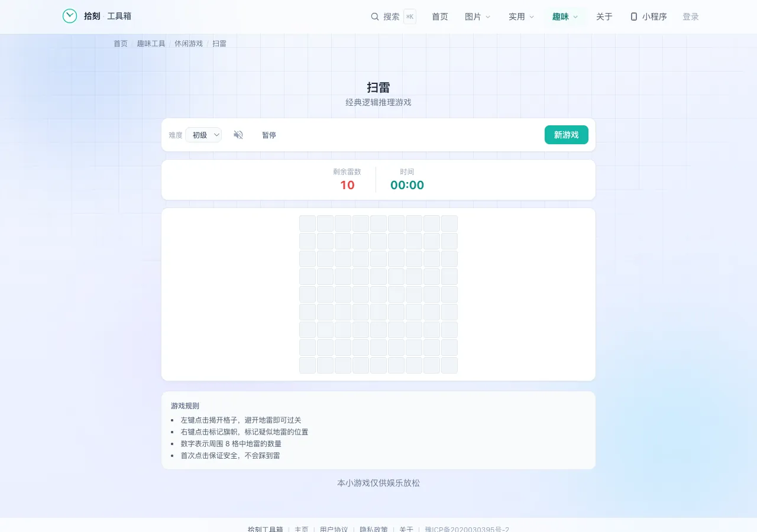The width and height of the screenshot is (757, 532).
Task: Click the rule about 数字表示周围 8 格
Action: pyautogui.click(x=231, y=444)
